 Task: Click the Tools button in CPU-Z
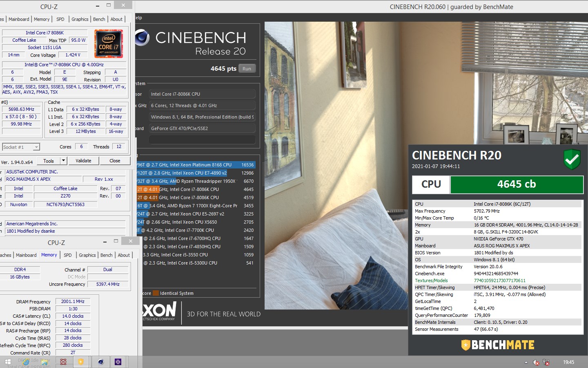(49, 161)
